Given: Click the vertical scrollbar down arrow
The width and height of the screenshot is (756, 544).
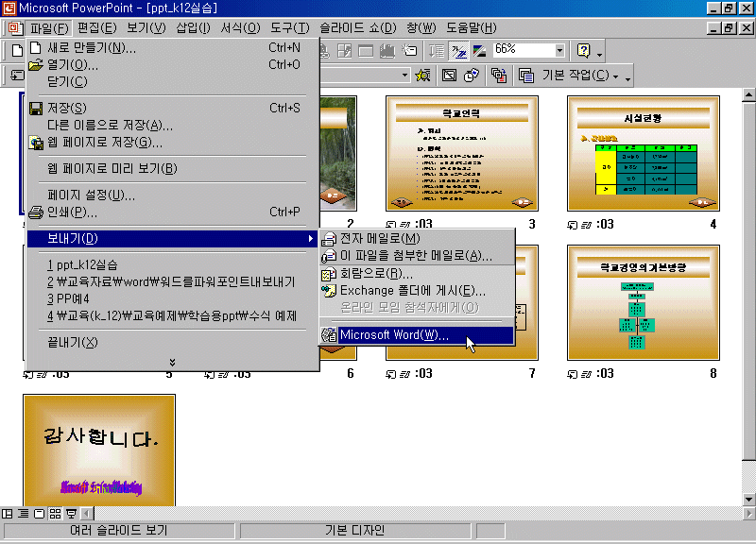Looking at the screenshot, I should [748, 500].
